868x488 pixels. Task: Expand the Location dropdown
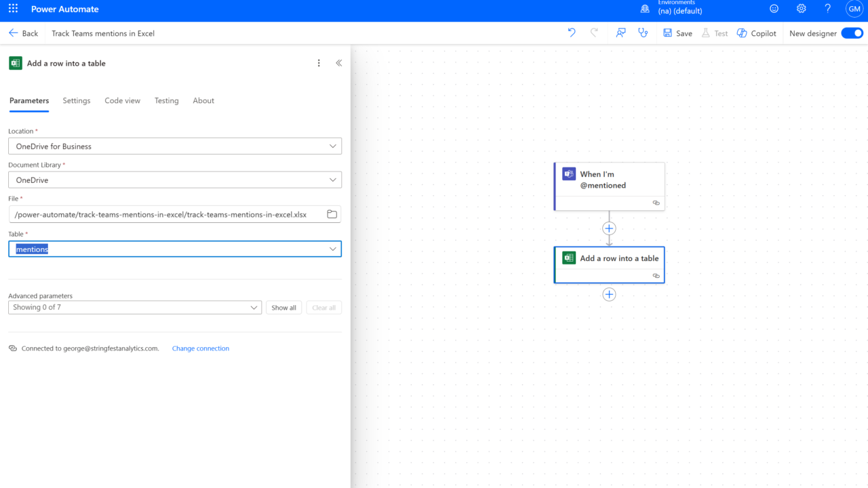(x=175, y=146)
